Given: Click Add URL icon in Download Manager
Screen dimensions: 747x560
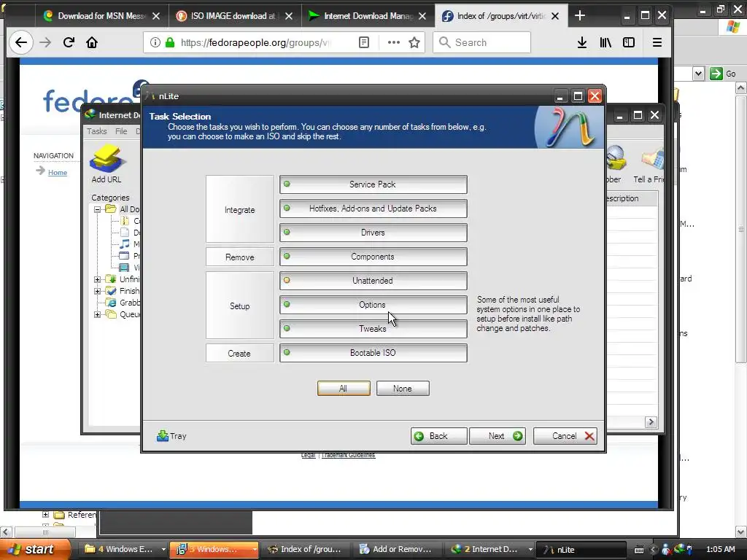Looking at the screenshot, I should click(107, 164).
